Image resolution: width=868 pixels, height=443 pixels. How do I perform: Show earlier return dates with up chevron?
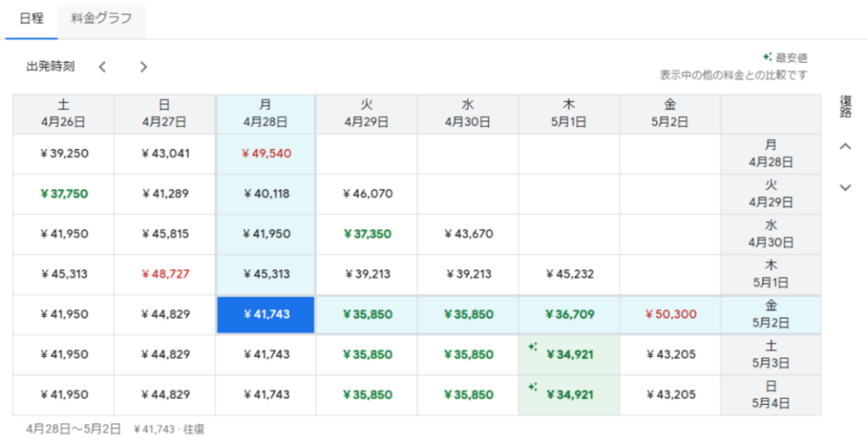845,147
